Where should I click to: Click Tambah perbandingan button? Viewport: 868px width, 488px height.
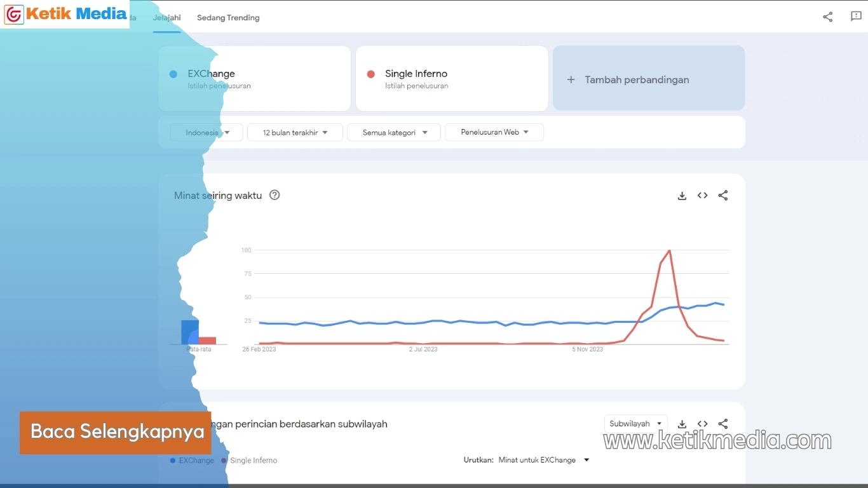[649, 78]
